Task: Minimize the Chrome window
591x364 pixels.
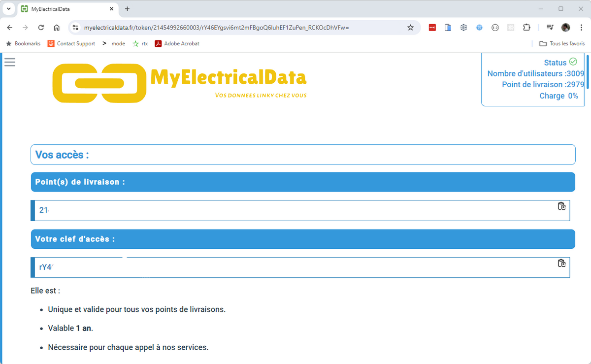Action: (x=541, y=9)
